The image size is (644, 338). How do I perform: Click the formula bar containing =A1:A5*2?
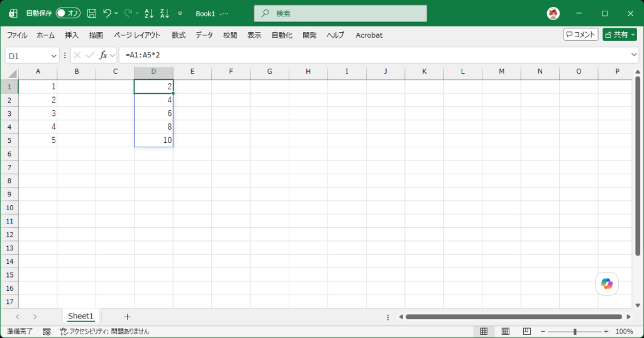(x=374, y=55)
